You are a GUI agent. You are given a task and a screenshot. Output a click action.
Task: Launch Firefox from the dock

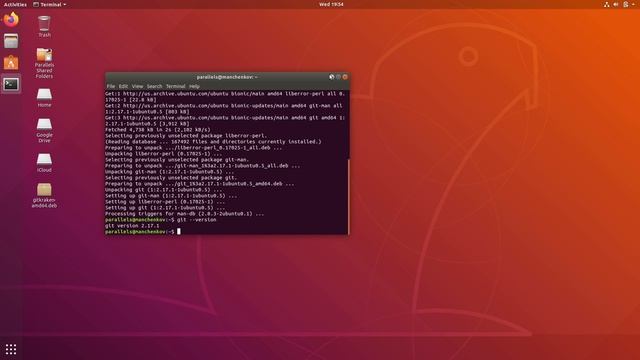11,19
